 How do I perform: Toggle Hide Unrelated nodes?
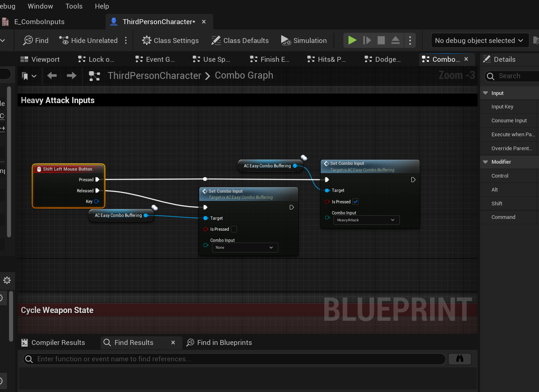[x=88, y=40]
